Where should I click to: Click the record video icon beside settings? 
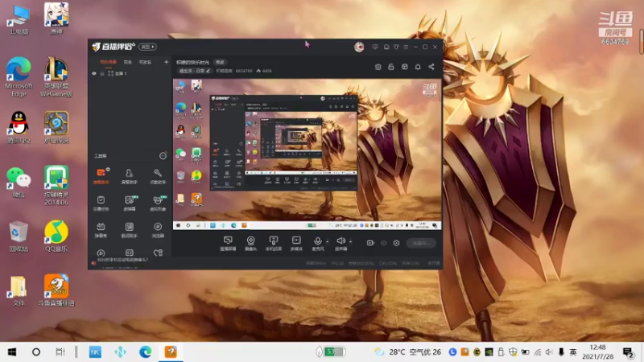pos(370,243)
